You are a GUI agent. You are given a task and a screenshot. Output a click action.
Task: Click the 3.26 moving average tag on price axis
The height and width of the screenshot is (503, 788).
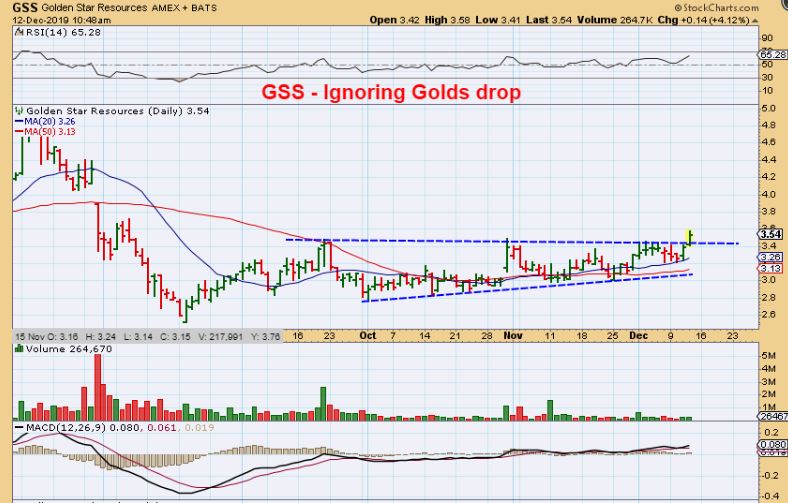[x=770, y=257]
